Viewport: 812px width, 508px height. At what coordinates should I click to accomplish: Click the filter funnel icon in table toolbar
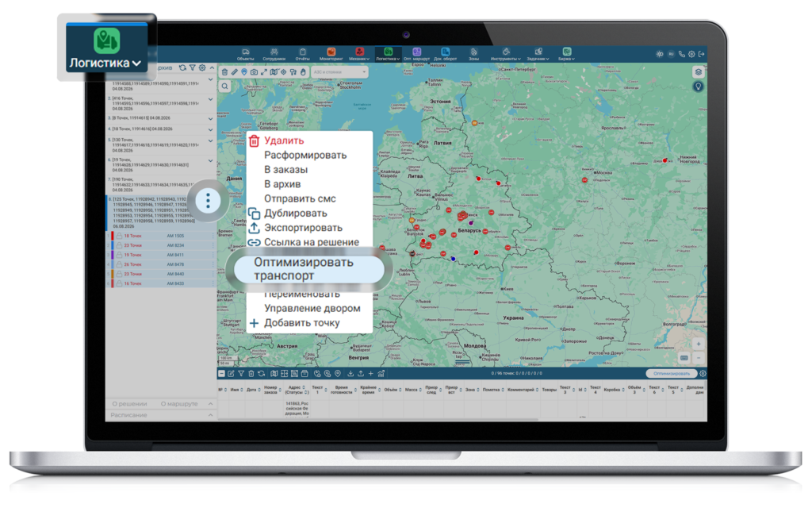[x=241, y=373]
